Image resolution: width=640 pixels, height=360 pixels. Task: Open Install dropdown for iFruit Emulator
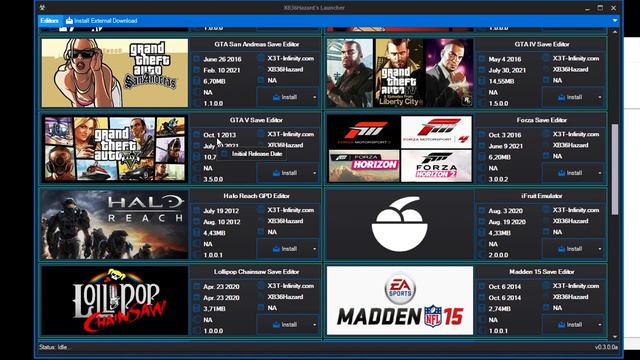point(600,249)
